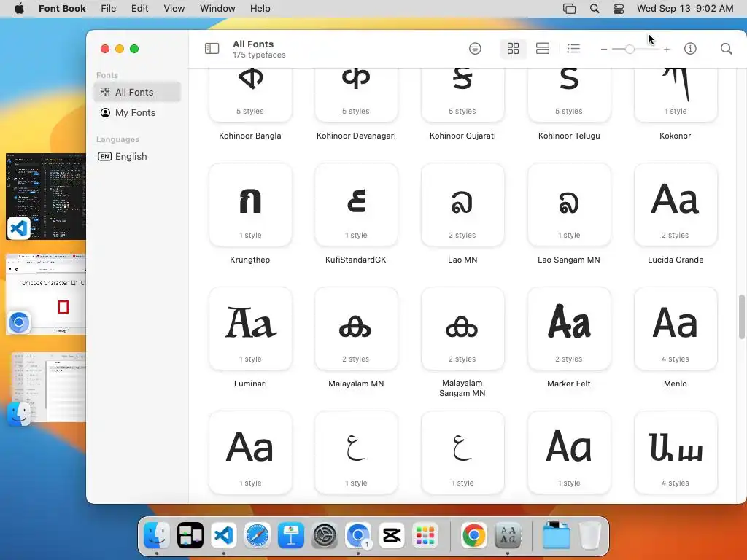747x560 pixels.
Task: Select the KufiStandardGK font card
Action: pos(356,205)
